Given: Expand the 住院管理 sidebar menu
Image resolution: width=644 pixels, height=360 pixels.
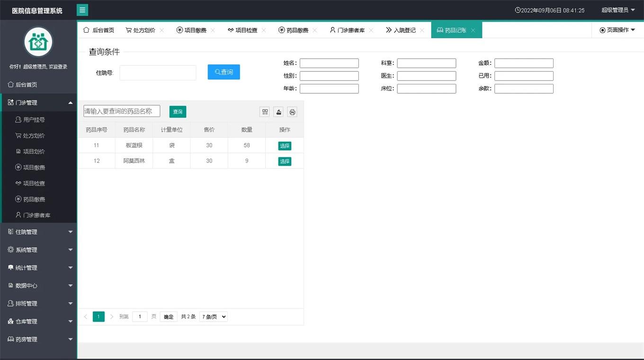Looking at the screenshot, I should 38,232.
